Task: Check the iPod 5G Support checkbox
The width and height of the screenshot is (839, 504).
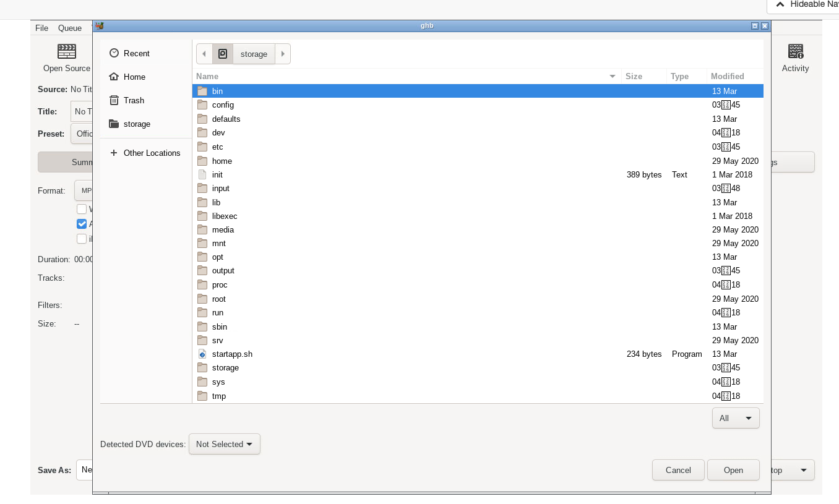Action: 82,239
